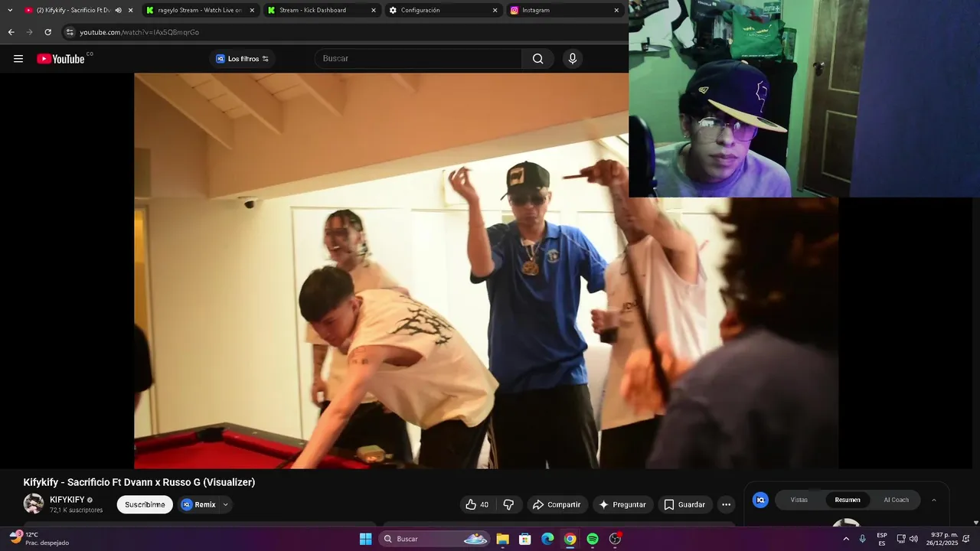Open the YouTube hamburger guide menu
The width and height of the screenshot is (980, 551).
click(18, 59)
